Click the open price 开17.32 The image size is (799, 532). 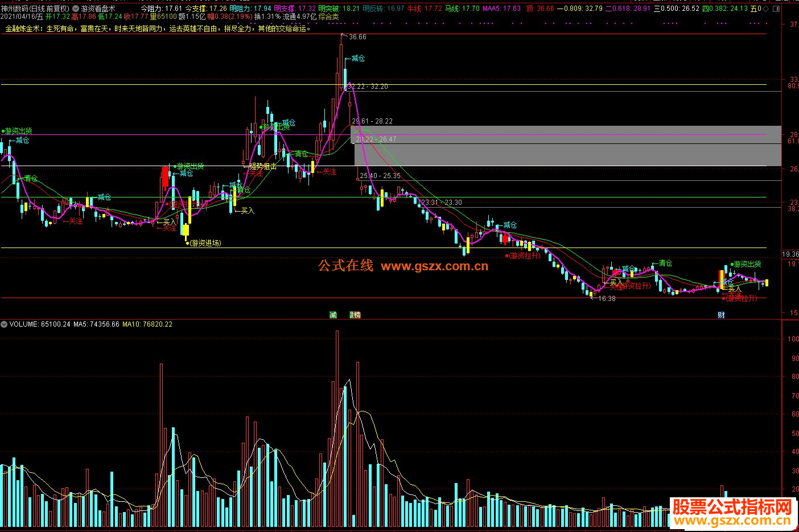click(x=57, y=17)
